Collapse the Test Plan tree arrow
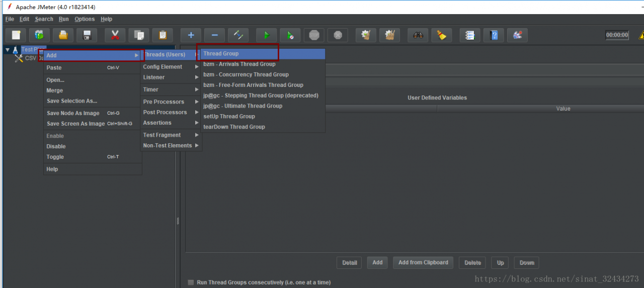Screen dimensions: 644x288 [x=8, y=50]
